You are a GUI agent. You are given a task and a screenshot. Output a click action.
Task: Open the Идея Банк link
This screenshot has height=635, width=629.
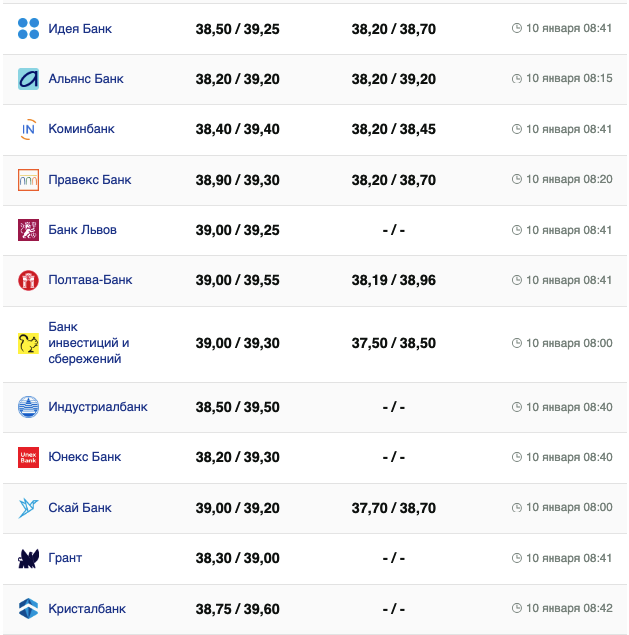click(80, 29)
